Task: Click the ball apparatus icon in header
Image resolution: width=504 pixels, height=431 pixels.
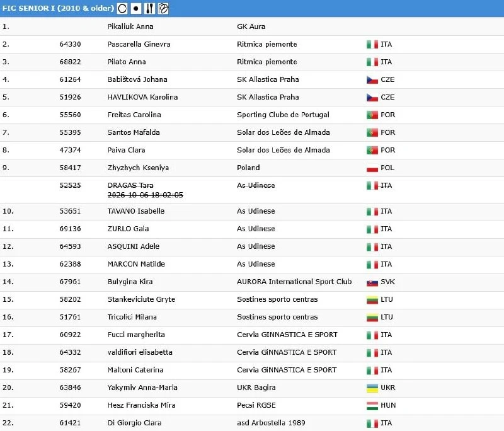Action: [x=136, y=8]
